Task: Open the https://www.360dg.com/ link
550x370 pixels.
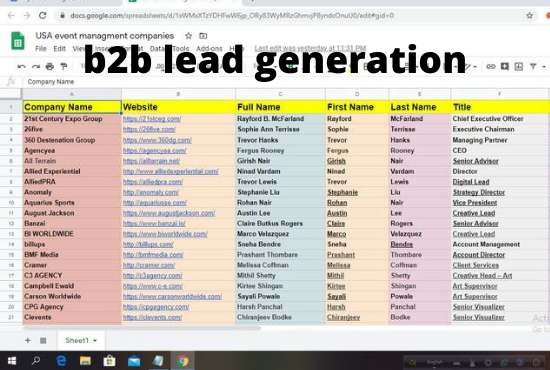Action: click(x=157, y=140)
